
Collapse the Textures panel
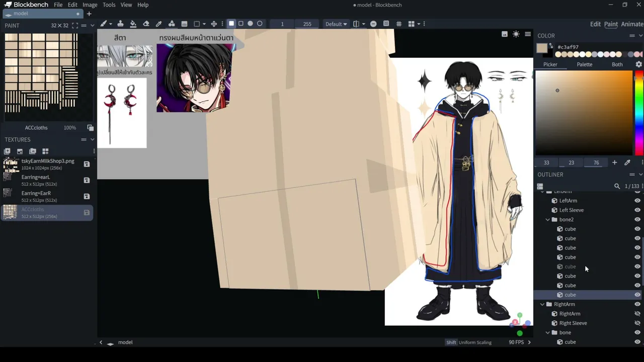click(x=92, y=139)
